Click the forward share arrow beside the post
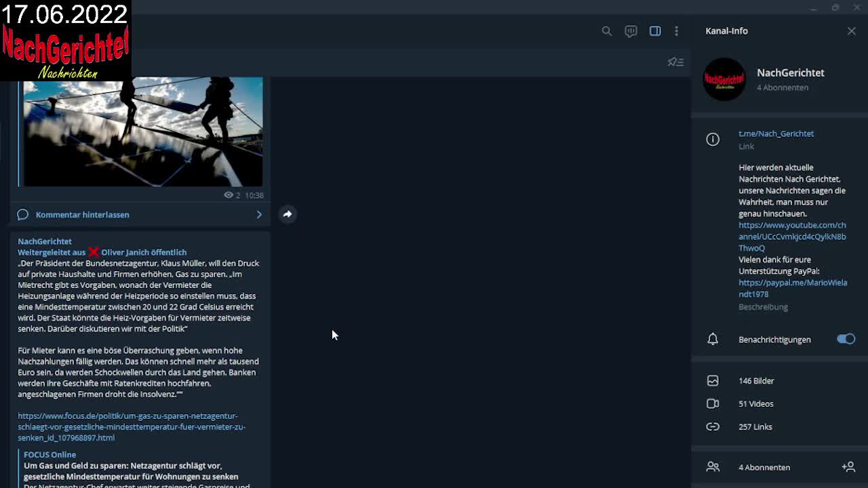868x488 pixels. [288, 214]
